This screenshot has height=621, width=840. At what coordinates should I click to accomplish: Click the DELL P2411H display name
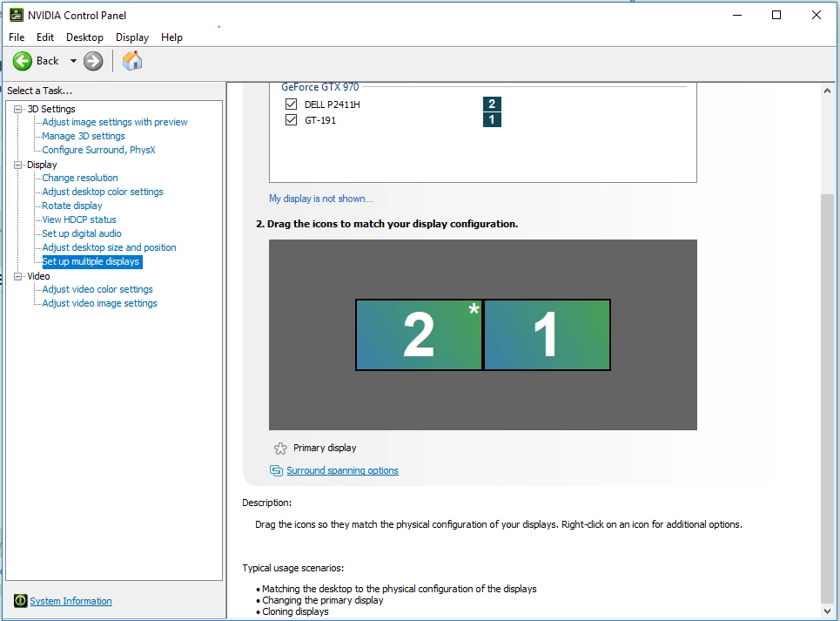pos(333,105)
